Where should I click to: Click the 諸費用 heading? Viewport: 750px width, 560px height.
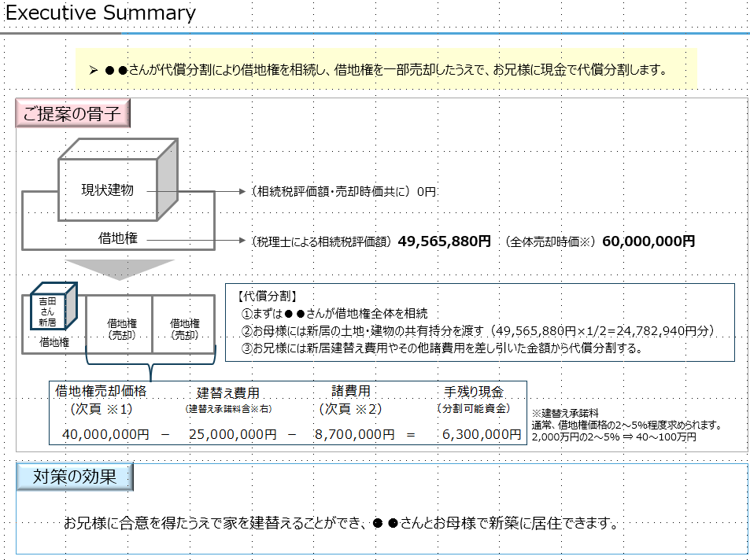click(x=351, y=391)
